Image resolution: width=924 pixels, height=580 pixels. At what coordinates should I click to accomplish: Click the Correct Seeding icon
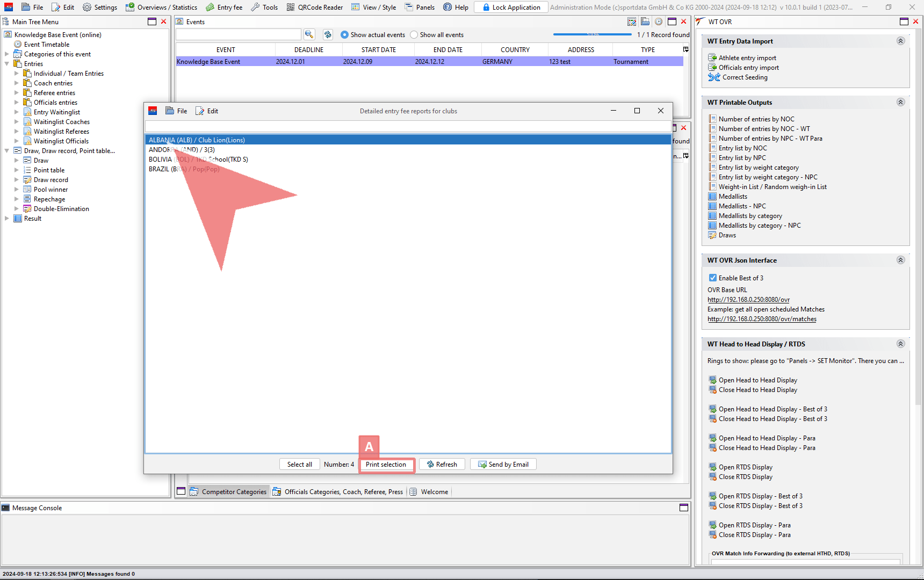tap(713, 77)
